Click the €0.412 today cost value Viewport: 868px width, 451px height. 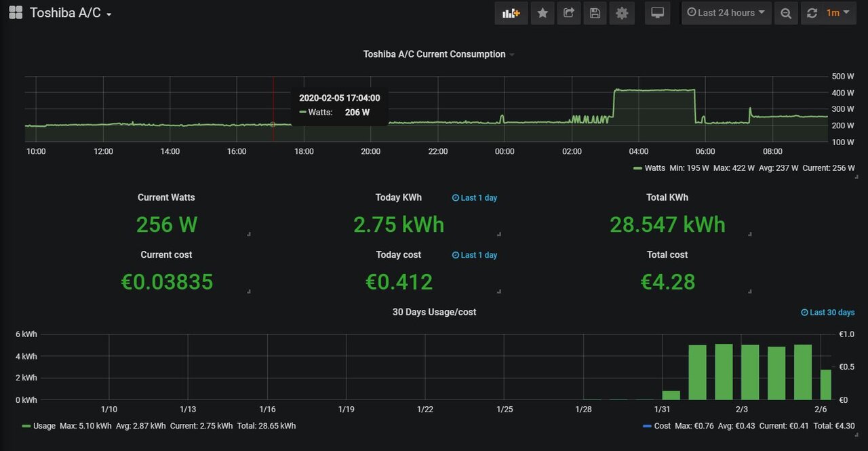[x=399, y=281]
